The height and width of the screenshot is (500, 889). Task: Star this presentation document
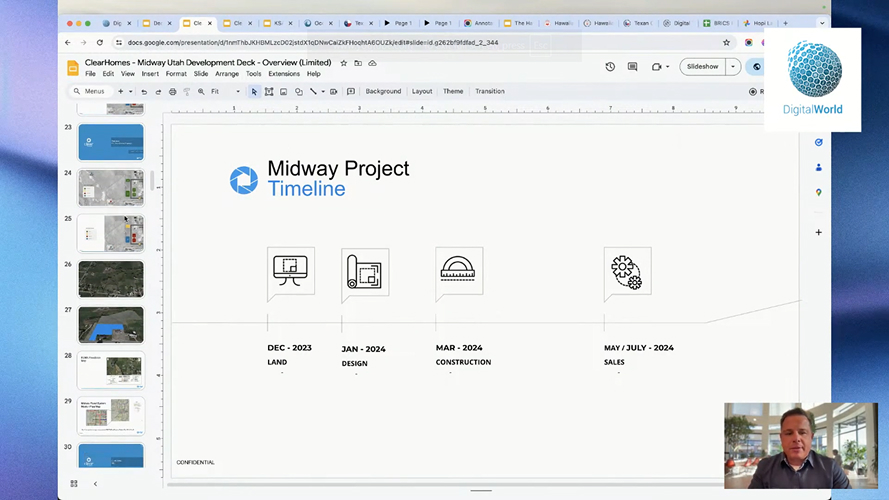tap(344, 63)
